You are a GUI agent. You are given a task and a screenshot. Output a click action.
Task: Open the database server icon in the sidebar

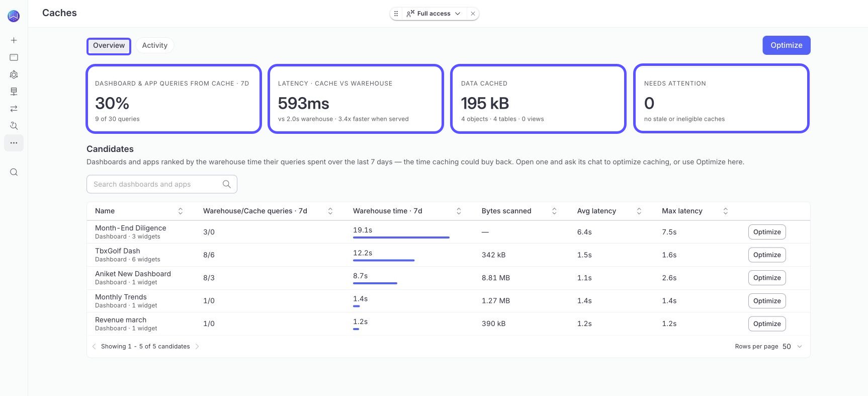pyautogui.click(x=14, y=92)
